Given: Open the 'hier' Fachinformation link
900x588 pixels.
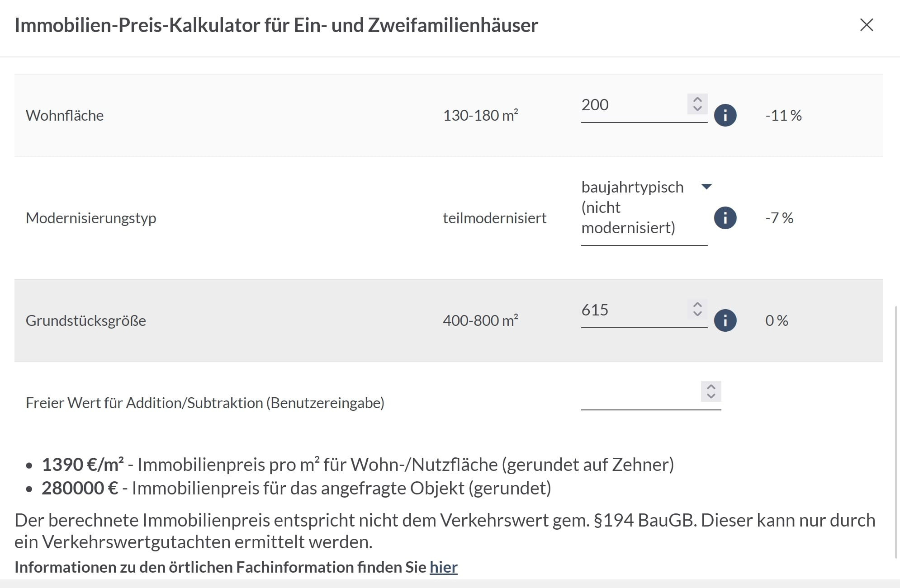Looking at the screenshot, I should point(443,567).
